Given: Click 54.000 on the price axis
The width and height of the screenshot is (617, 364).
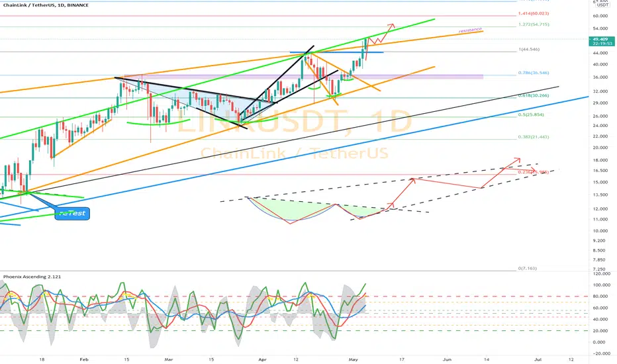Looking at the screenshot, I should [601, 28].
